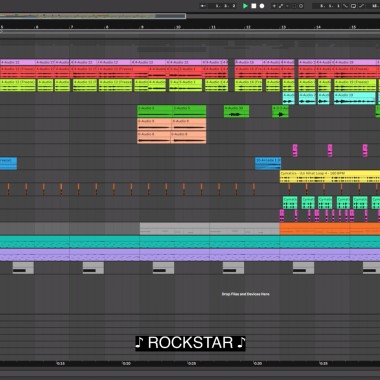Click the 0:25 mark on time ruler
This screenshot has height=380, width=380.
[192, 363]
